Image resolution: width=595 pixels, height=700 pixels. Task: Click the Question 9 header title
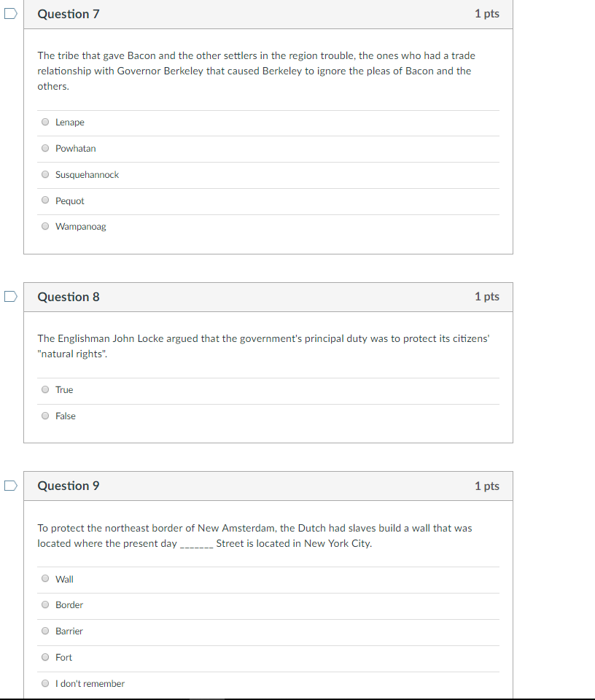[x=69, y=486]
